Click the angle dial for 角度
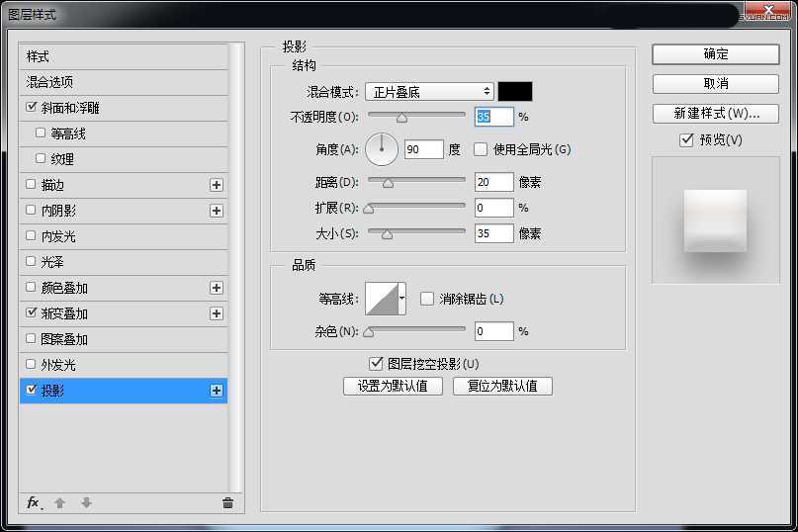The height and width of the screenshot is (532, 798). (382, 149)
